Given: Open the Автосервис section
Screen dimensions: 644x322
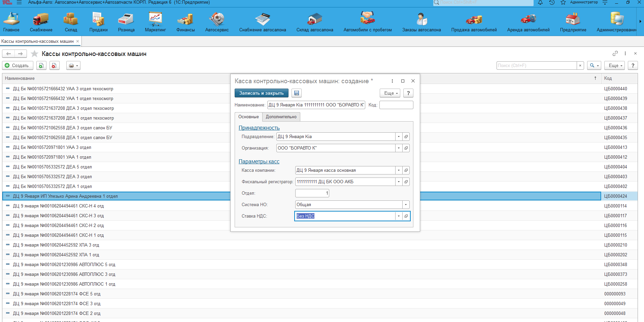Looking at the screenshot, I should pyautogui.click(x=217, y=22).
